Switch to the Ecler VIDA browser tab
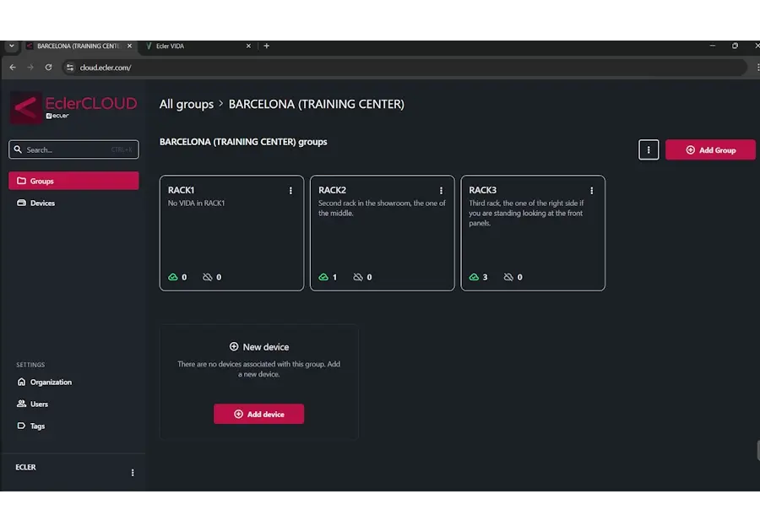Screen dimensions: 760x532 198,46
